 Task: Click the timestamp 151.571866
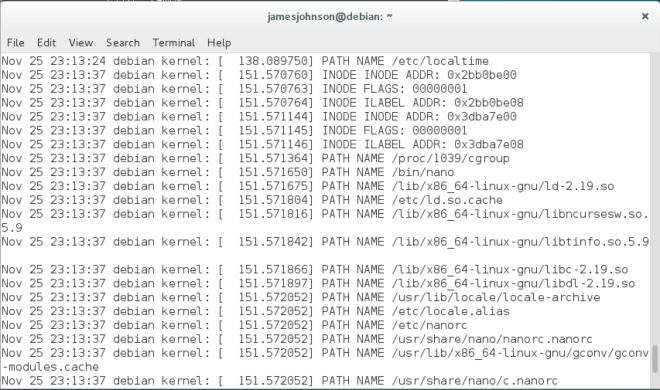coord(273,269)
